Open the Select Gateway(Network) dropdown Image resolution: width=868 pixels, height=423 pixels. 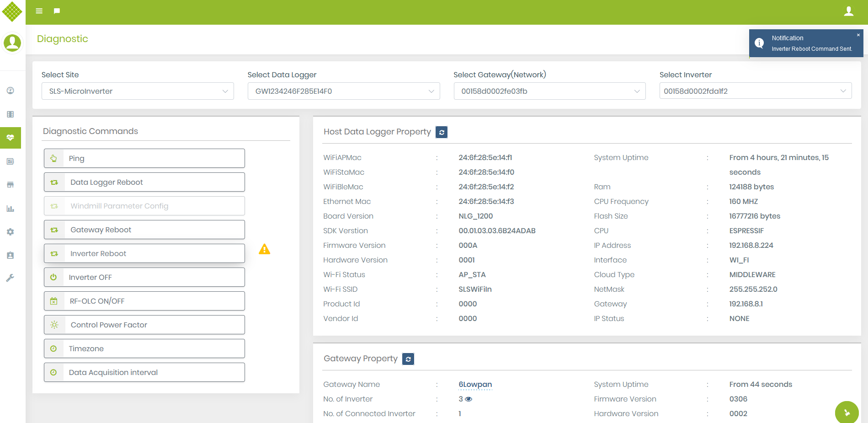[549, 91]
